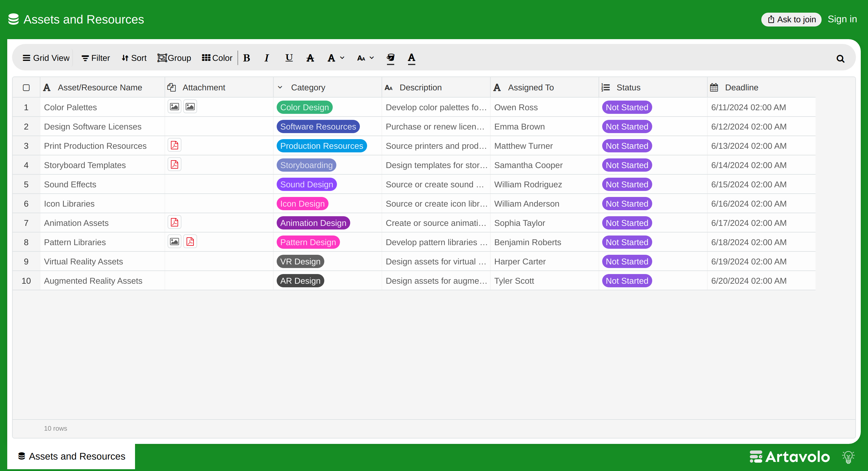This screenshot has height=471, width=868.
Task: Toggle underline formatting
Action: pyautogui.click(x=289, y=58)
